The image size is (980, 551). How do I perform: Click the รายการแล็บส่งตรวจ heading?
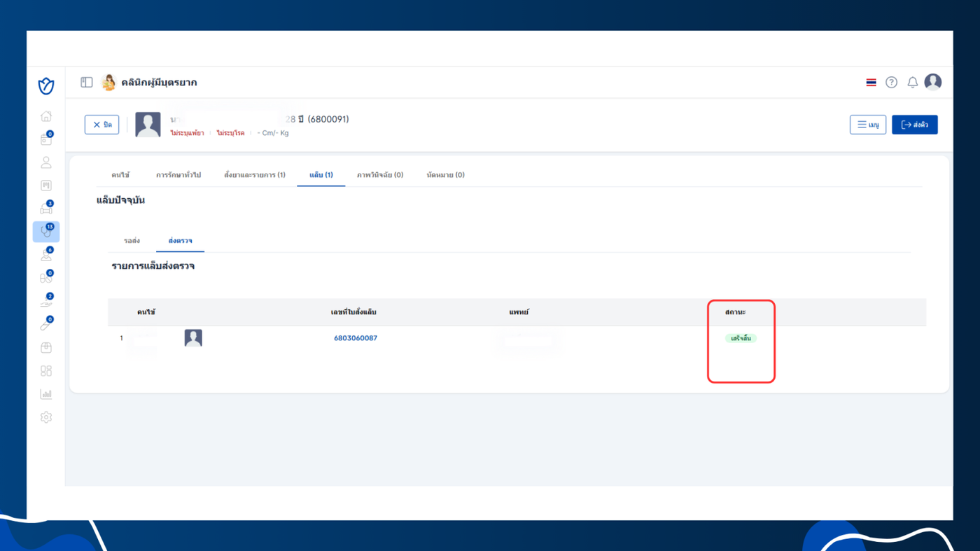153,267
